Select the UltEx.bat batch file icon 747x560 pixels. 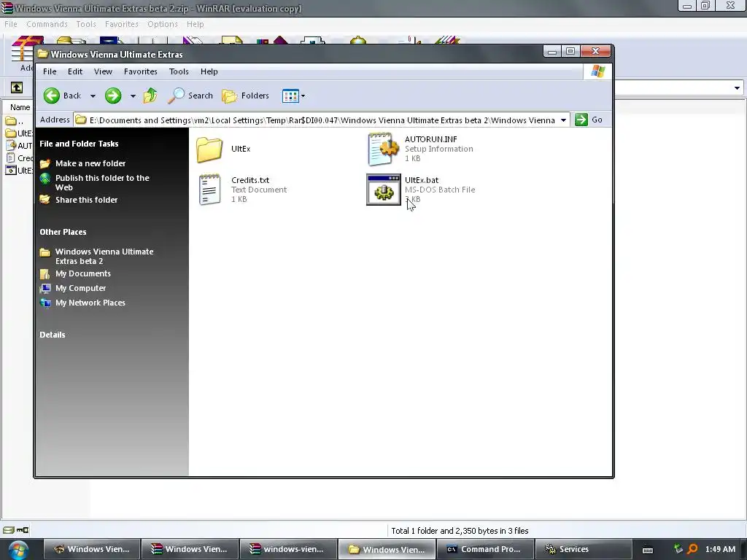384,190
